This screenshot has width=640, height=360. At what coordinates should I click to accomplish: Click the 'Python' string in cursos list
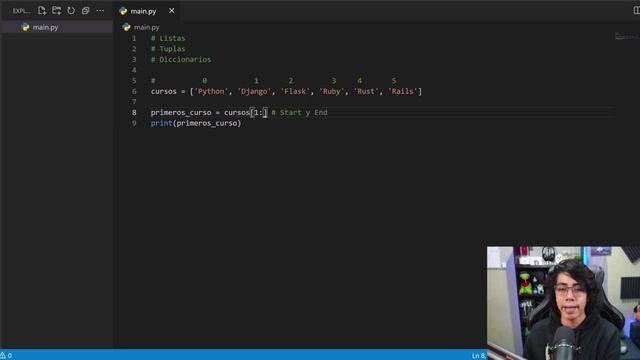coord(211,91)
